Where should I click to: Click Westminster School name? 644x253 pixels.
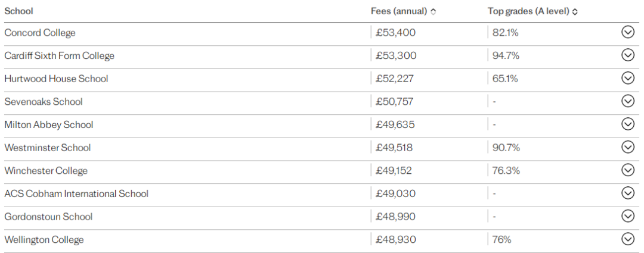click(47, 147)
